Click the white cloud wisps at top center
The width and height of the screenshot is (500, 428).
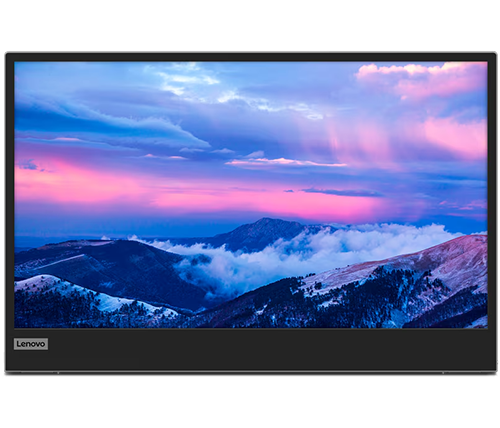click(190, 80)
